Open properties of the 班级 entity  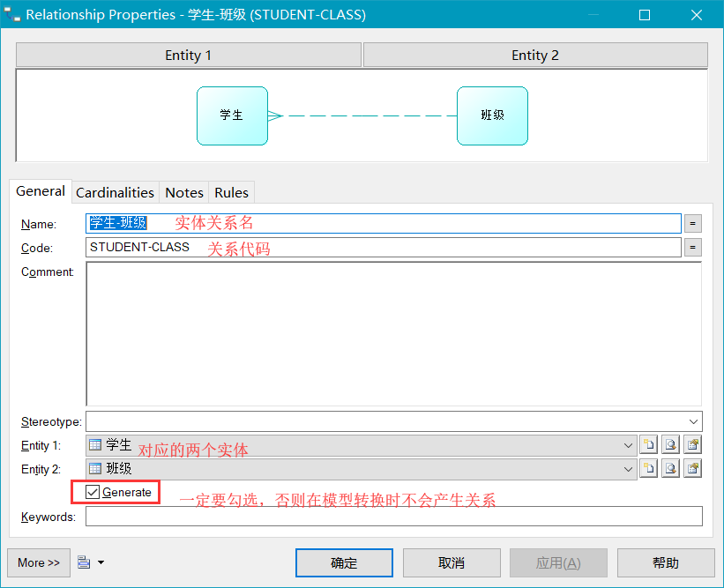[x=692, y=469]
